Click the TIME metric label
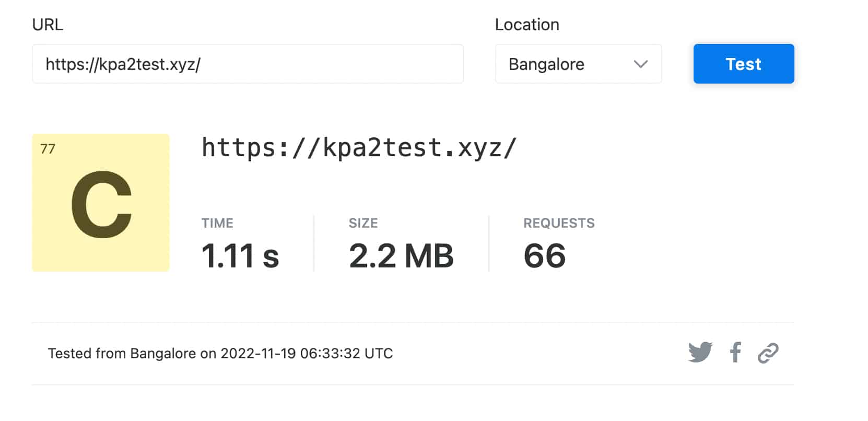 click(x=217, y=223)
